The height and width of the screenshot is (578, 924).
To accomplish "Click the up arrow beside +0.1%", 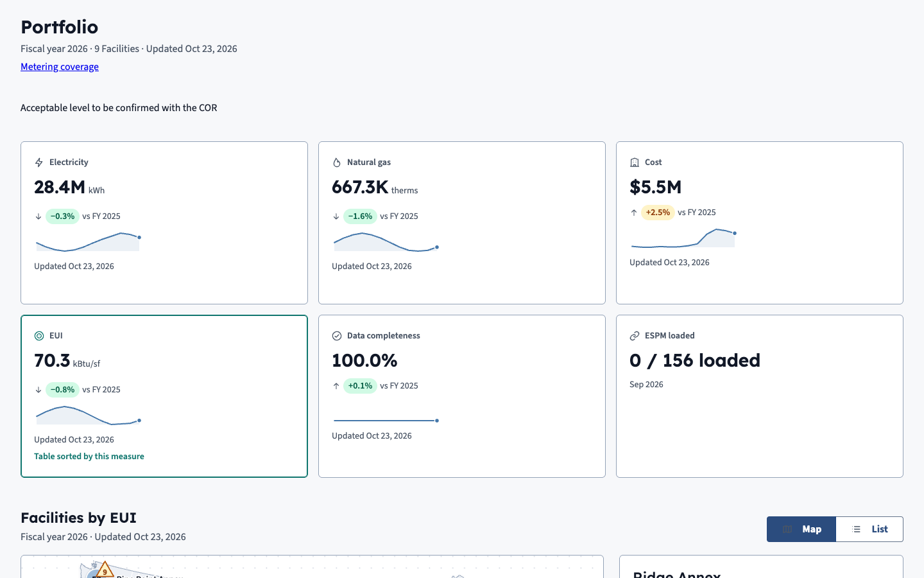I will click(x=336, y=386).
